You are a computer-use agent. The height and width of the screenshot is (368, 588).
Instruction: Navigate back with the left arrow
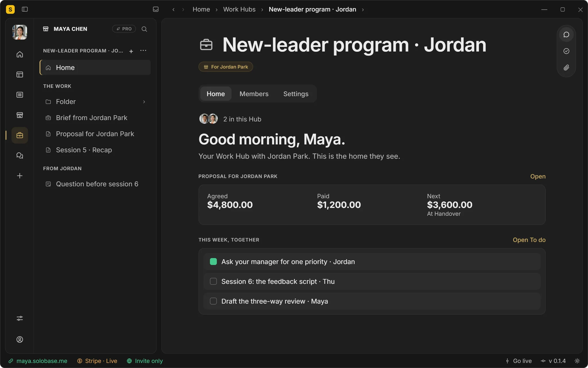173,9
